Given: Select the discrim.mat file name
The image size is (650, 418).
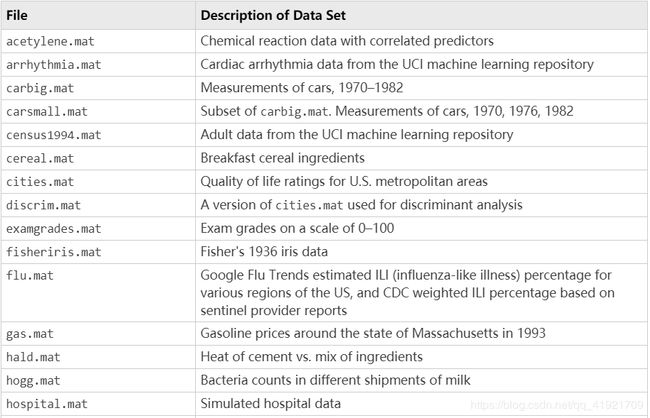Looking at the screenshot, I should point(43,205).
